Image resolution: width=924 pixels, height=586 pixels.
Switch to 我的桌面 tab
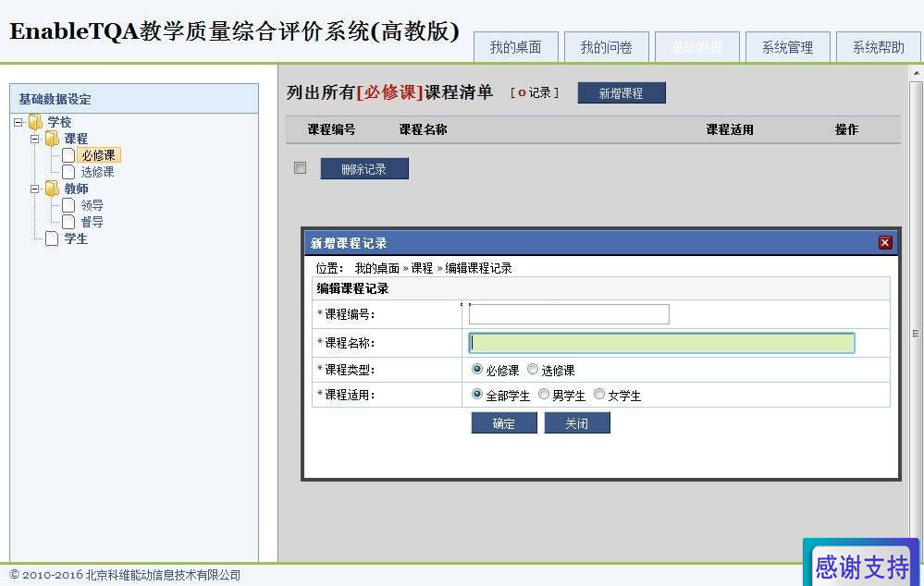[515, 47]
